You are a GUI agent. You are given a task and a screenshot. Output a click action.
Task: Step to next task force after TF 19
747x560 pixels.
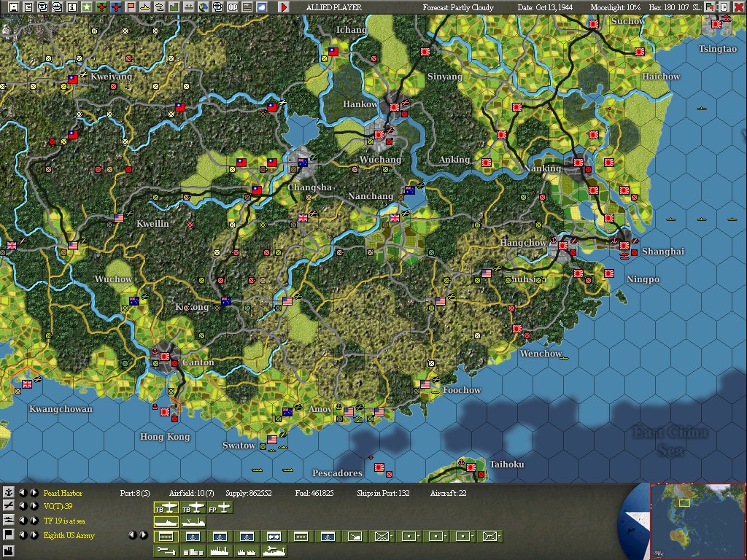[34, 521]
